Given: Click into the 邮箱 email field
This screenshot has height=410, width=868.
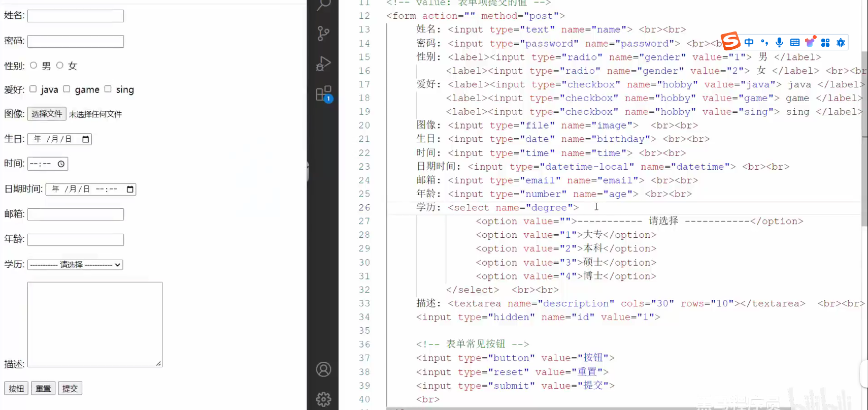Looking at the screenshot, I should tap(76, 214).
